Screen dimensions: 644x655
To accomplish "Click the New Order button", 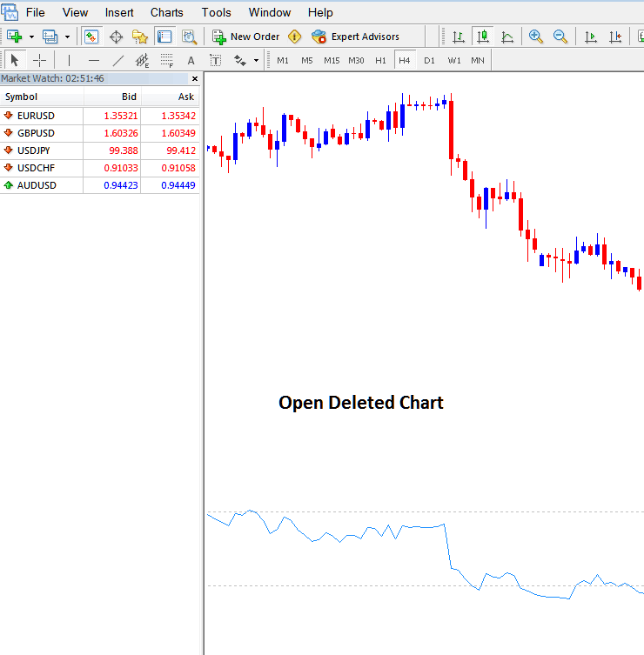I will [246, 37].
